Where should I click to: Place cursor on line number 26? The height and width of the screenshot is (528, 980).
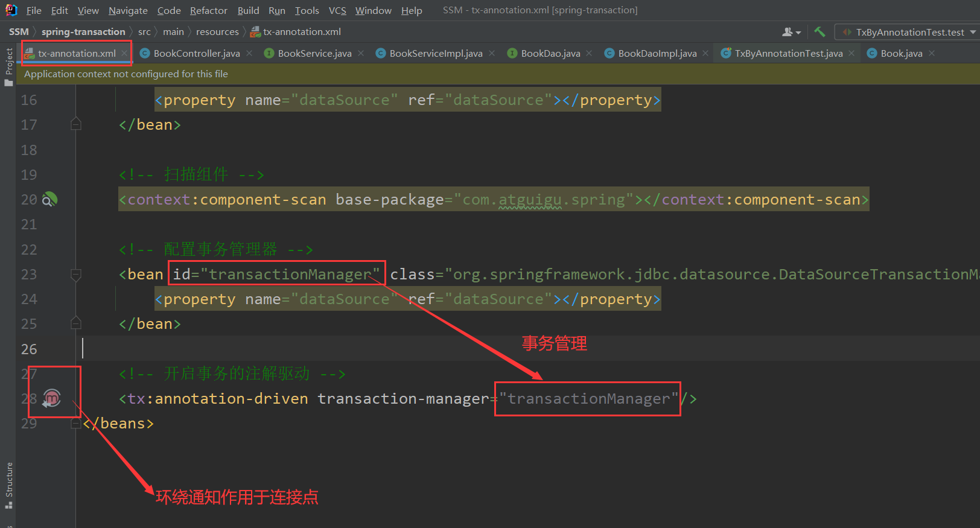(x=29, y=349)
